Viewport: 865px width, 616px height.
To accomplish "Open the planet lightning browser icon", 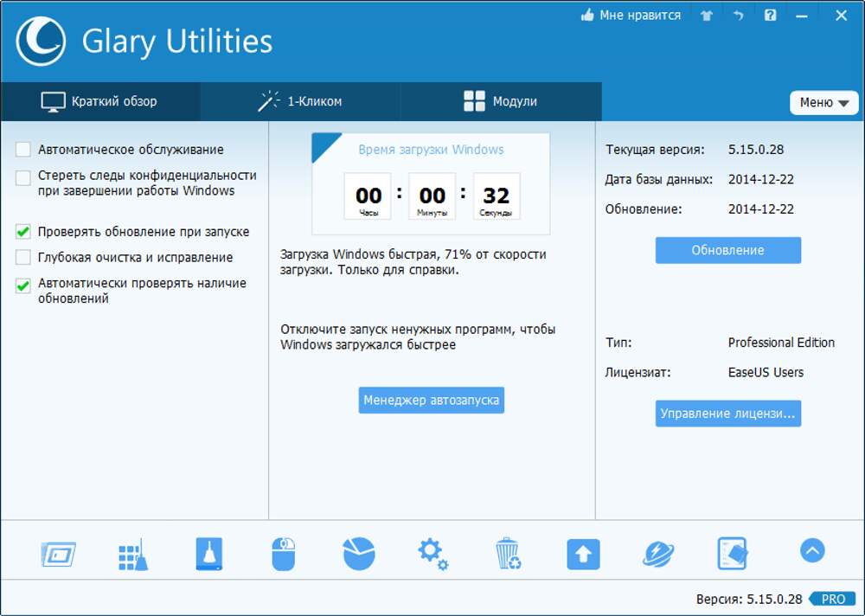I will point(658,554).
